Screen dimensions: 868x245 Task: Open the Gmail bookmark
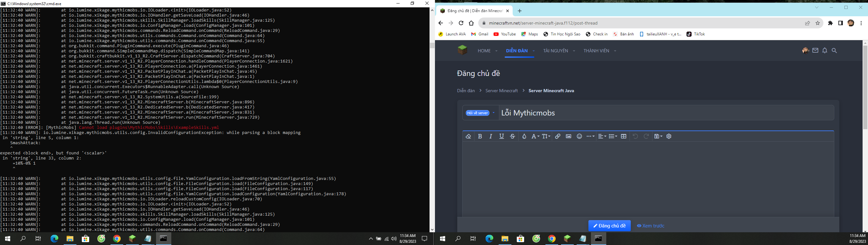coord(480,34)
